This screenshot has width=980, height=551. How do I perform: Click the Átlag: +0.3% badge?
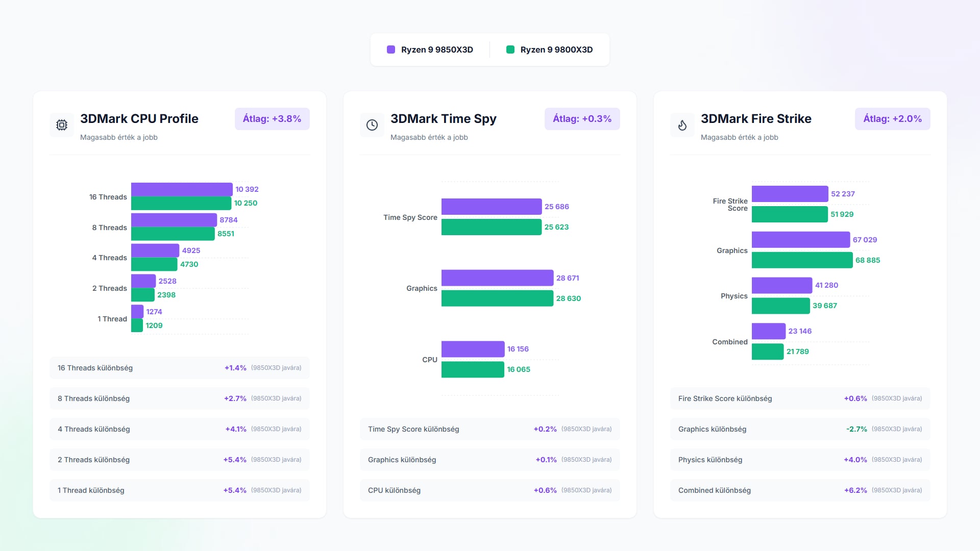pos(582,119)
